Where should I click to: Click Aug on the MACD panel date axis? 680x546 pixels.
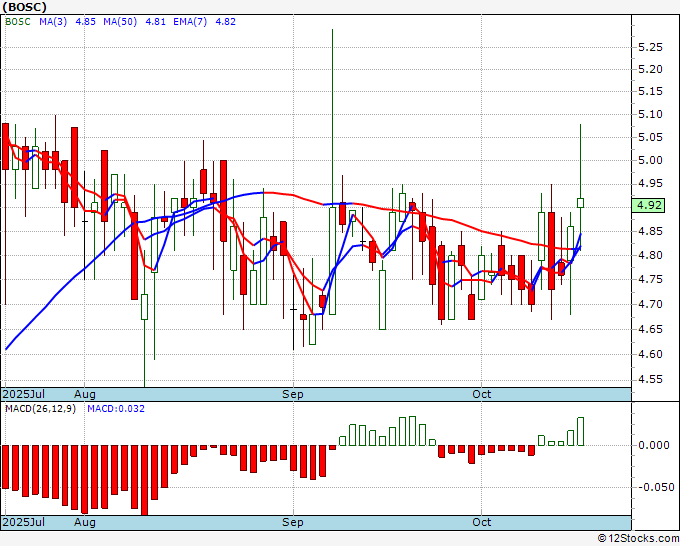(x=85, y=522)
